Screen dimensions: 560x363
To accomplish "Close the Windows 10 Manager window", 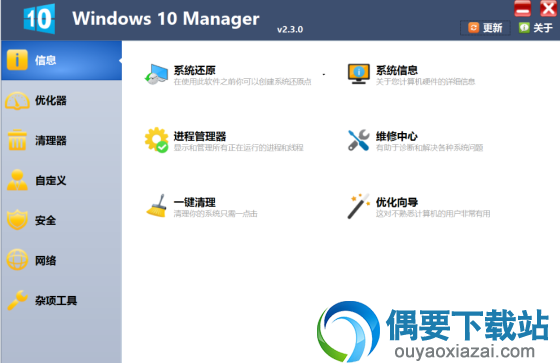I will point(548,9).
